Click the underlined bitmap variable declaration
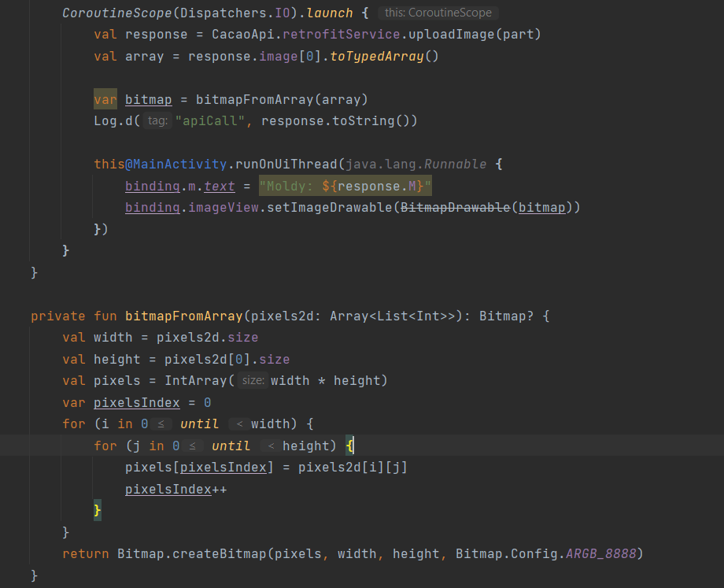Screen dimensions: 724x588 point(148,98)
